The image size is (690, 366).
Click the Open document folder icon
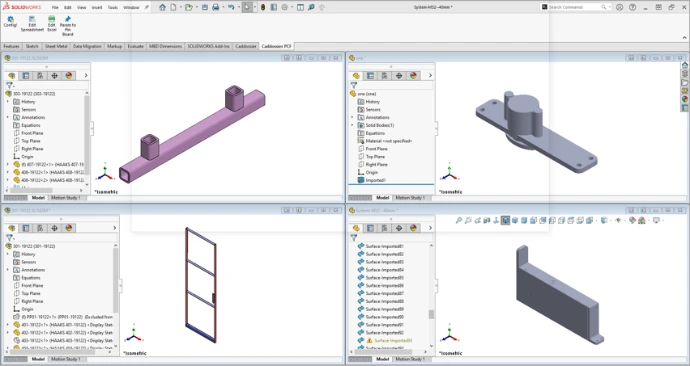[x=188, y=7]
